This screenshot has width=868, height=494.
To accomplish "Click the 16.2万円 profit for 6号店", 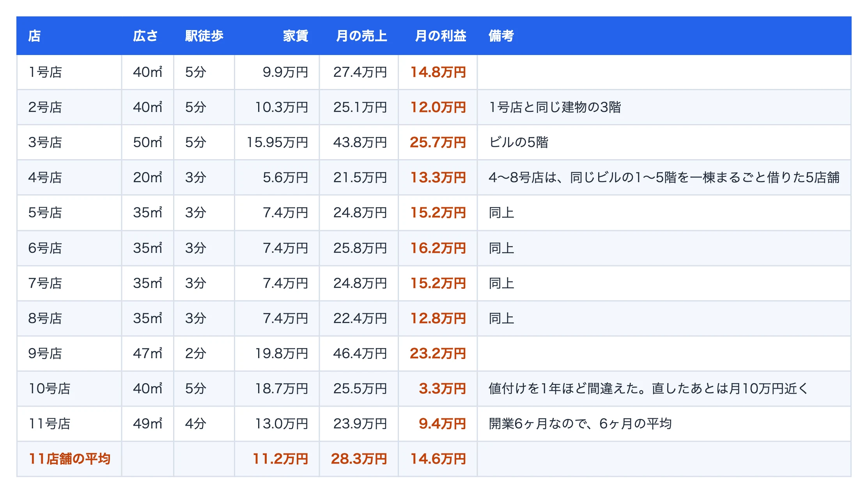I will (x=438, y=248).
